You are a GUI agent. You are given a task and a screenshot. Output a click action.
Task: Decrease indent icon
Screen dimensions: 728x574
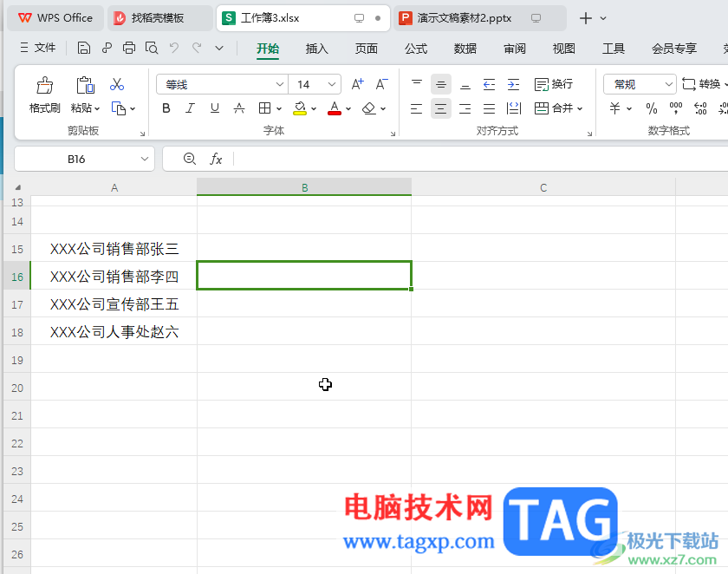489,84
